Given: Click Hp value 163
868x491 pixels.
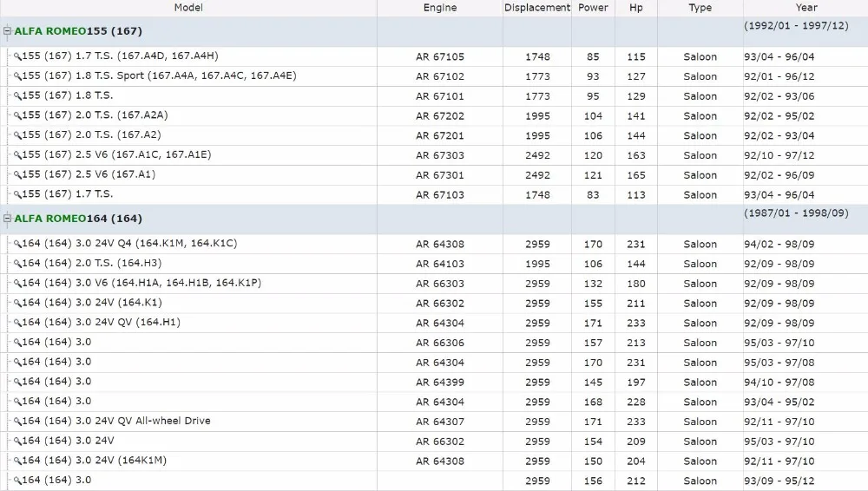Looking at the screenshot, I should tap(636, 155).
